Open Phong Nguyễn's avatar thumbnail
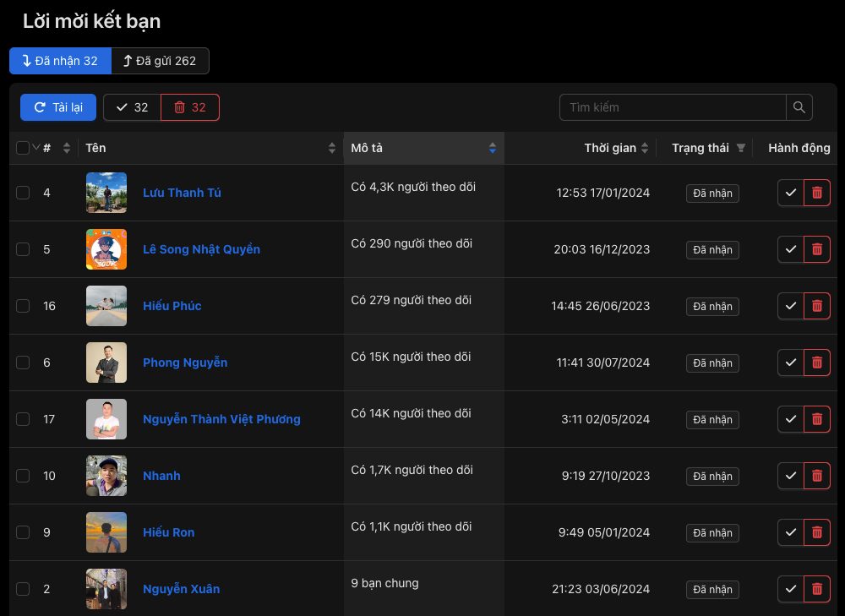 click(x=106, y=363)
